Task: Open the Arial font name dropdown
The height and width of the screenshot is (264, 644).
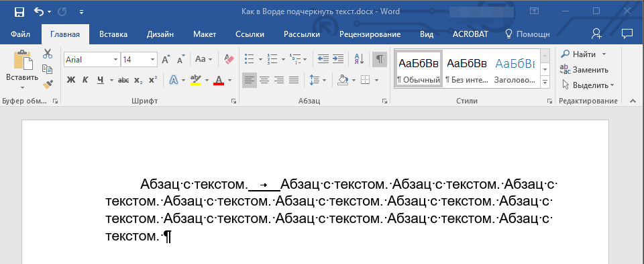Action: pyautogui.click(x=116, y=60)
